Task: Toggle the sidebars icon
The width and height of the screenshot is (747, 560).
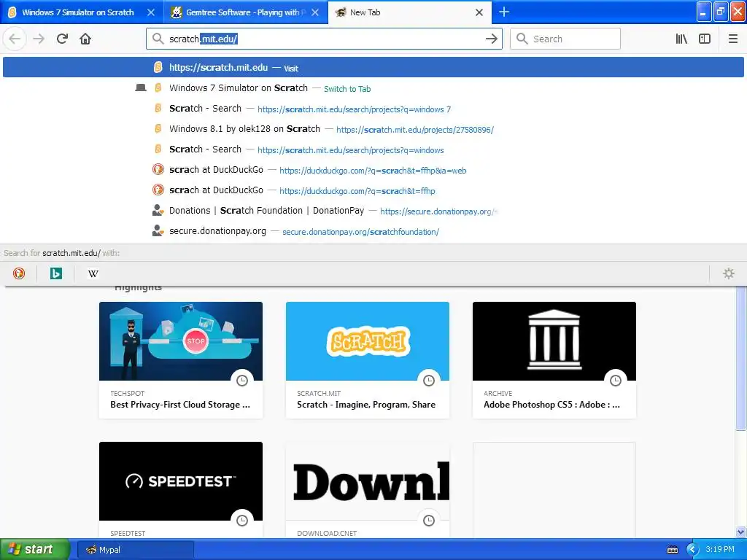Action: [x=705, y=39]
